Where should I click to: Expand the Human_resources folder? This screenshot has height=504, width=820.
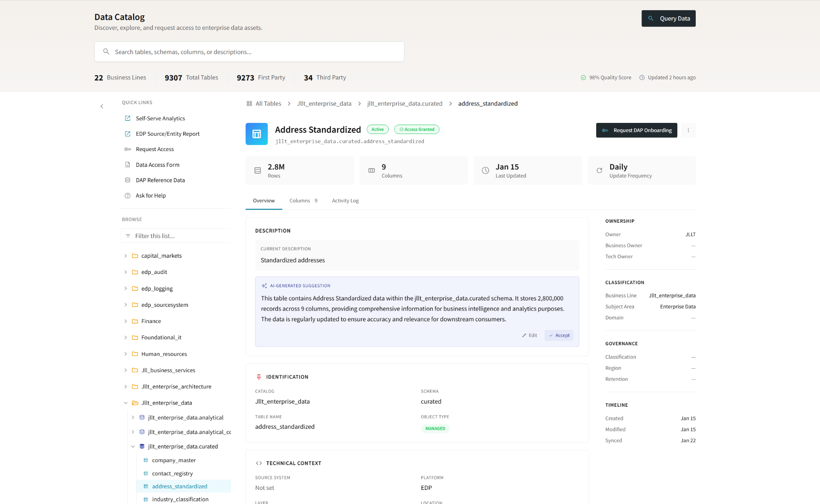(x=126, y=354)
